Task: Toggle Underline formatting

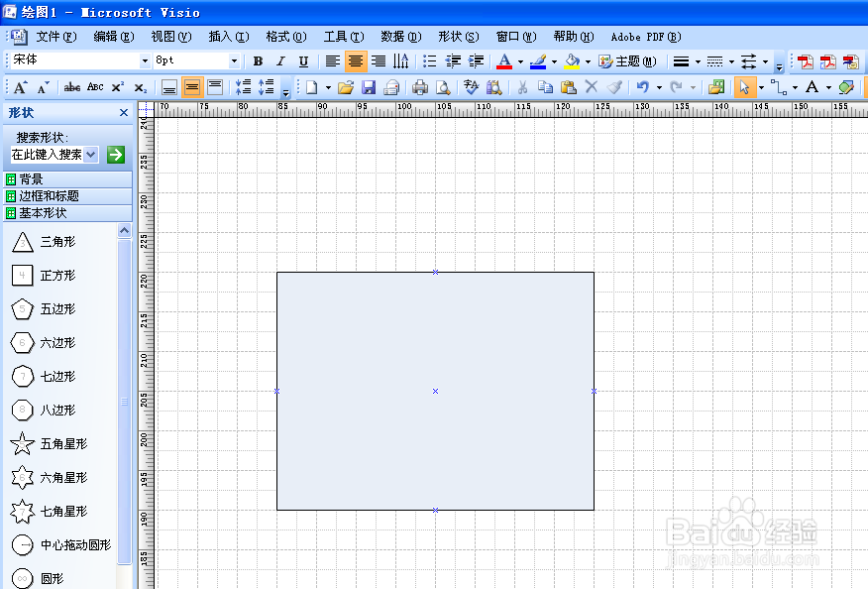Action: coord(303,61)
